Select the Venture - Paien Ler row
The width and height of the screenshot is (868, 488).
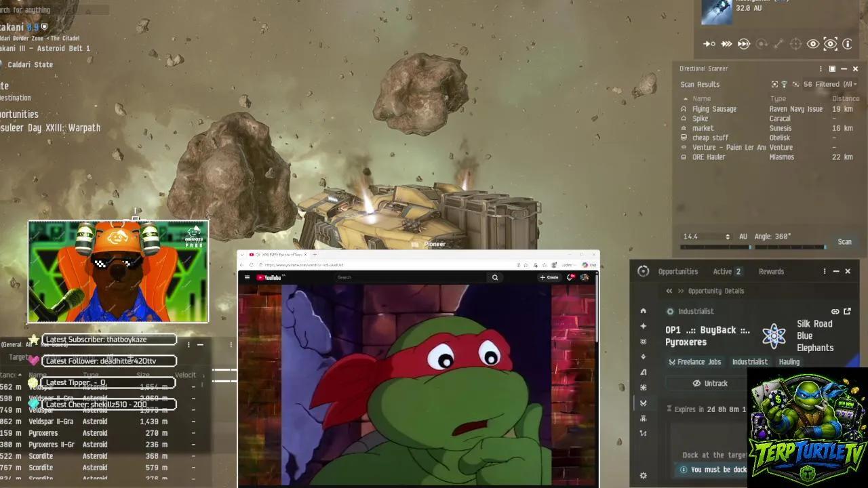(x=770, y=147)
